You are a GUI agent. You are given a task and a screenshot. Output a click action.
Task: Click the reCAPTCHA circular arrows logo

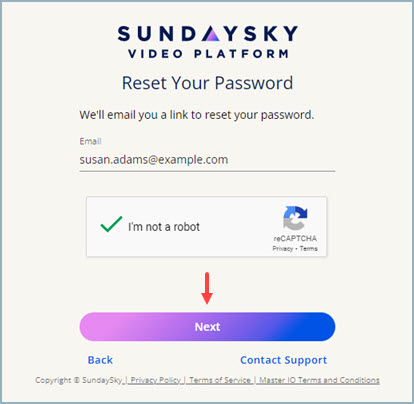pos(295,218)
